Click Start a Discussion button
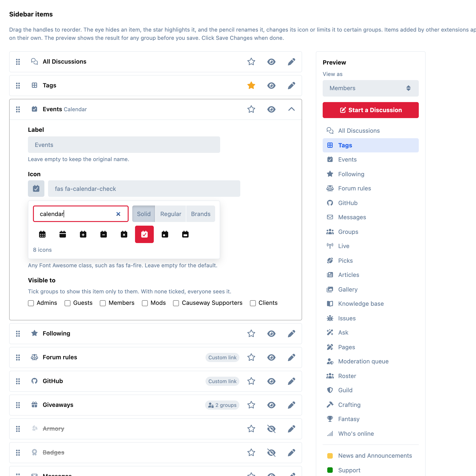Viewport: 476px width, 476px height. click(x=371, y=110)
